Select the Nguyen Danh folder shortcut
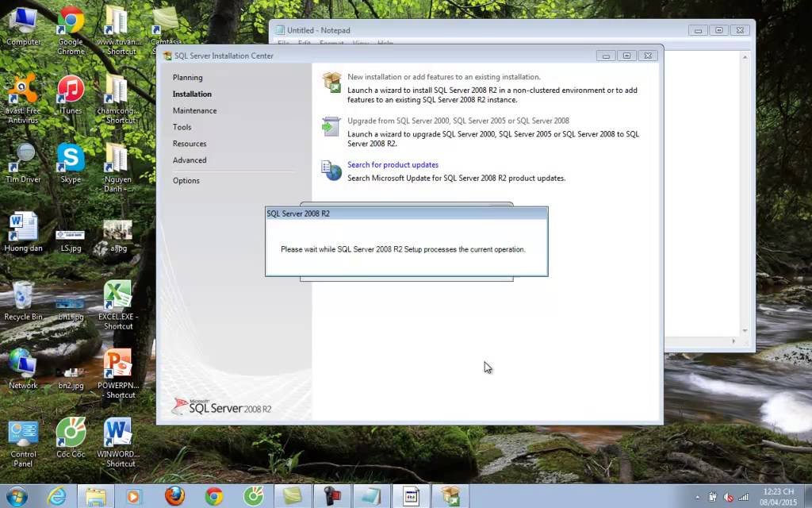Screen dimensions: 812x508 118,168
